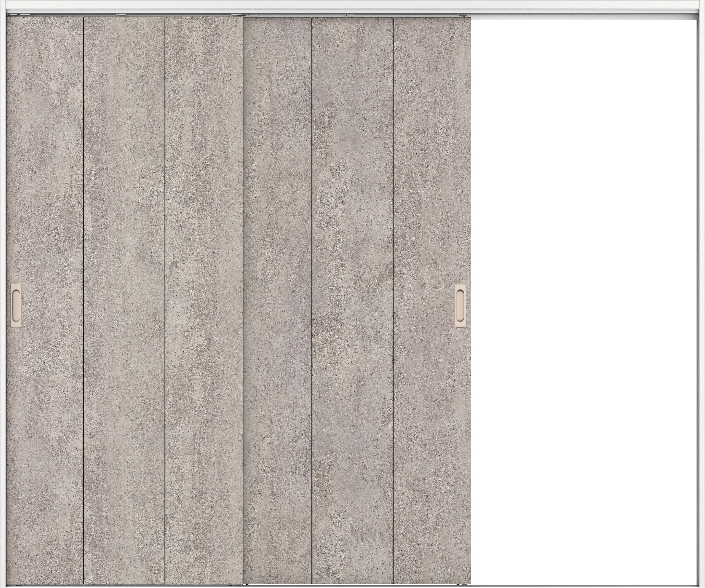Select the third concrete panel from left
Image resolution: width=705 pixels, height=588 pixels.
click(204, 201)
